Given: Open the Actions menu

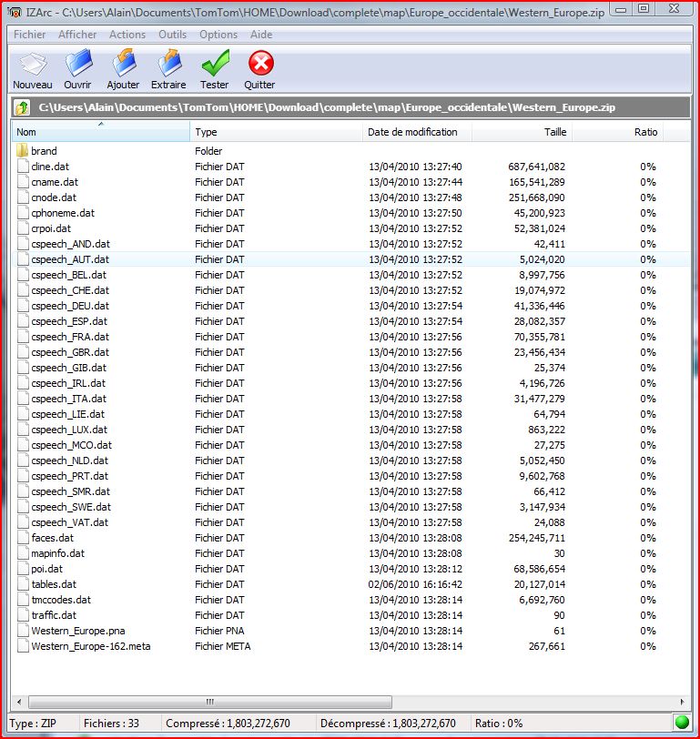Looking at the screenshot, I should pyautogui.click(x=127, y=35).
